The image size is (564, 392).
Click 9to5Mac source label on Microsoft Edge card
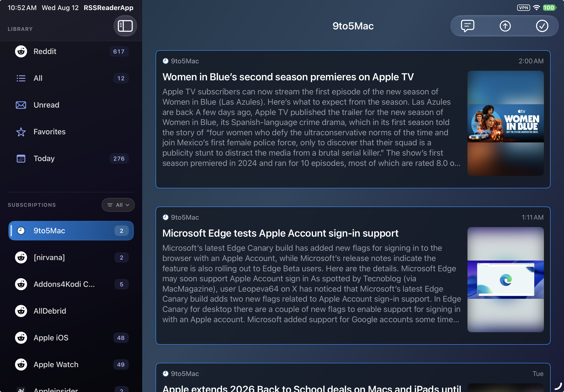pos(185,217)
